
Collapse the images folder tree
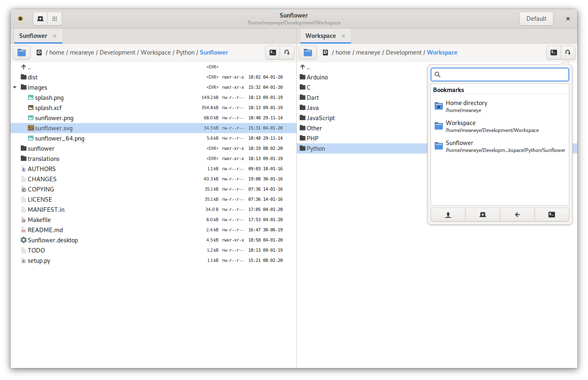pyautogui.click(x=15, y=88)
